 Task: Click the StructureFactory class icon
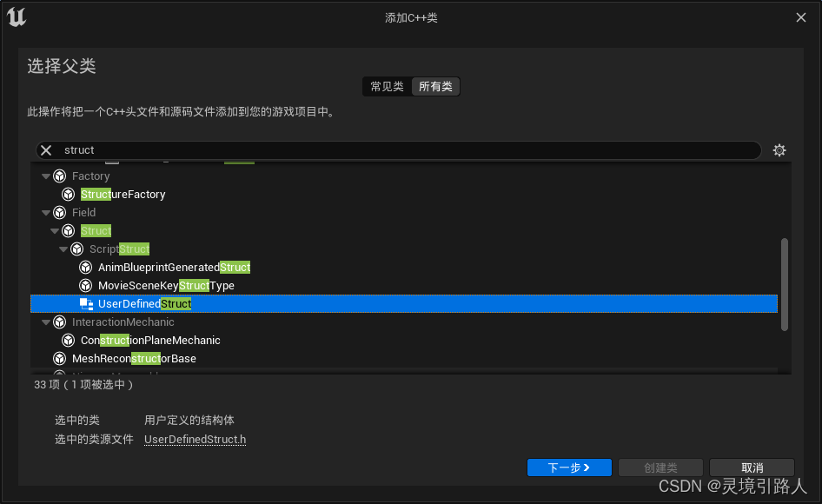pyautogui.click(x=68, y=194)
